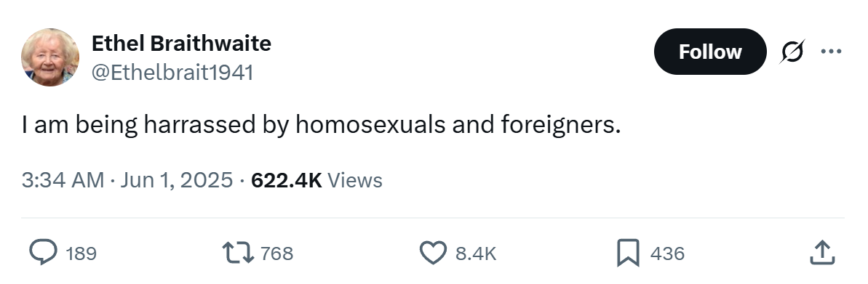The height and width of the screenshot is (284, 868).
Task: Click the share upload arrow icon
Action: point(822,253)
